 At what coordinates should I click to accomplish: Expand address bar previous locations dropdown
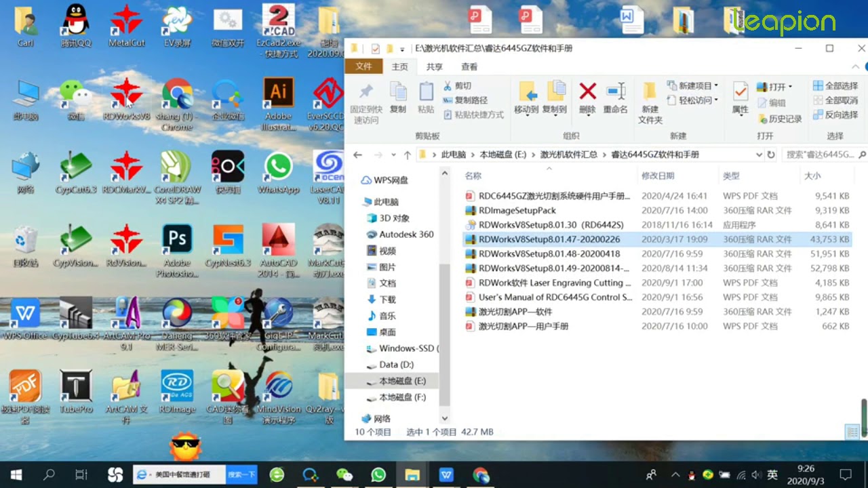click(759, 155)
